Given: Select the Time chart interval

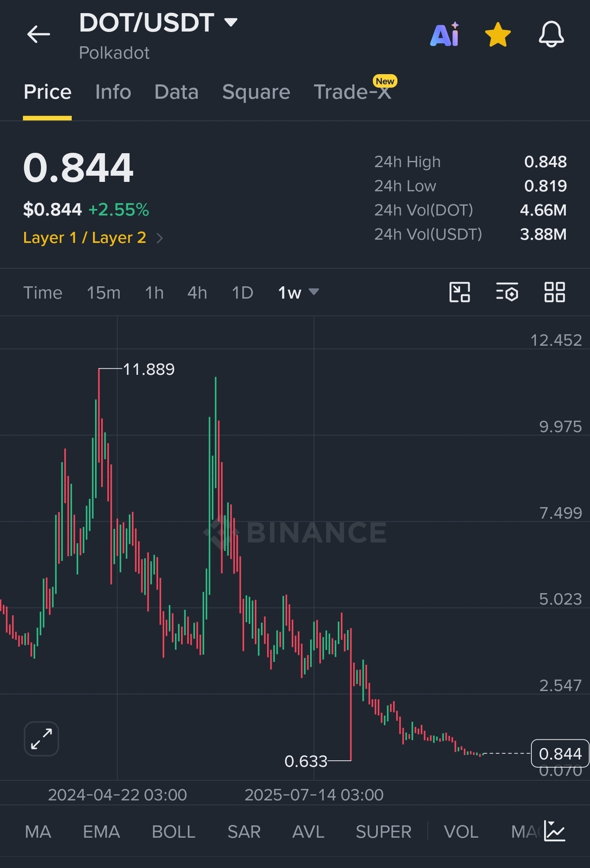Looking at the screenshot, I should click(43, 293).
